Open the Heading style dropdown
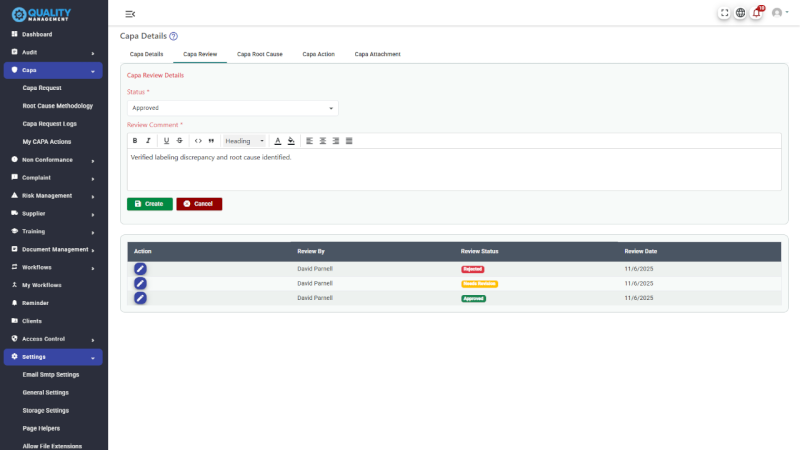Viewport: 800px width, 450px height. tap(244, 141)
